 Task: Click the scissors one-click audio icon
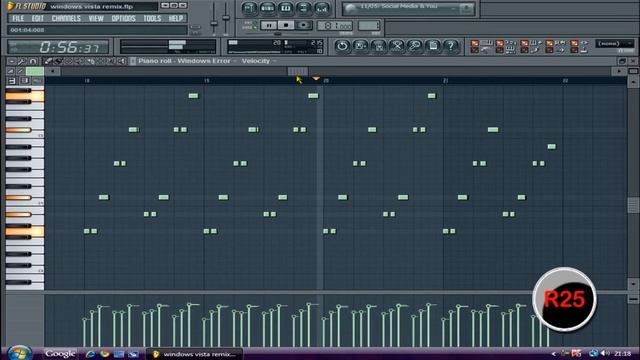(x=397, y=46)
